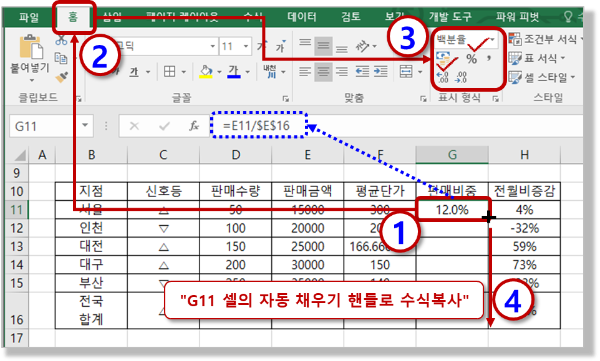600x361 pixels.
Task: Open the number format 백분율 dropdown
Action: pyautogui.click(x=492, y=39)
